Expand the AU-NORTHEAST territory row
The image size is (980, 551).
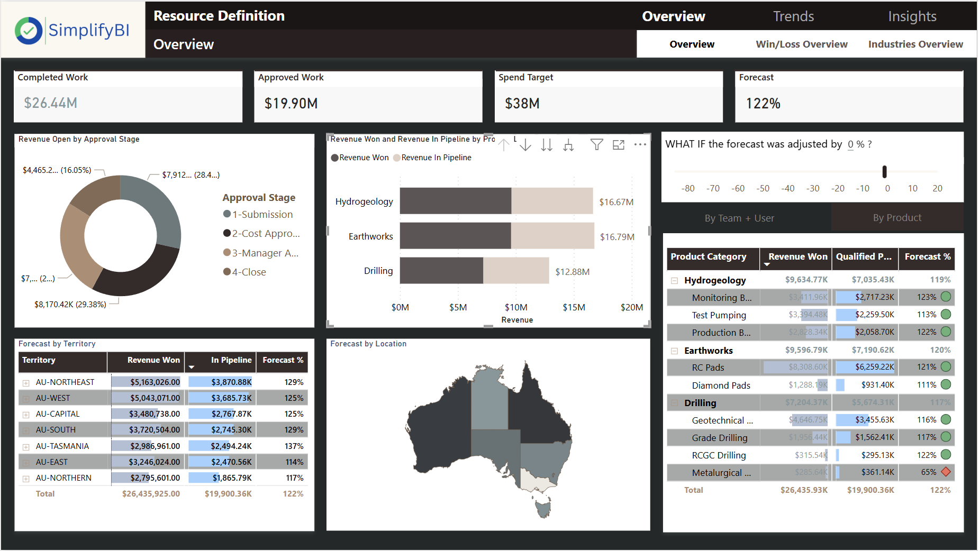pyautogui.click(x=26, y=383)
